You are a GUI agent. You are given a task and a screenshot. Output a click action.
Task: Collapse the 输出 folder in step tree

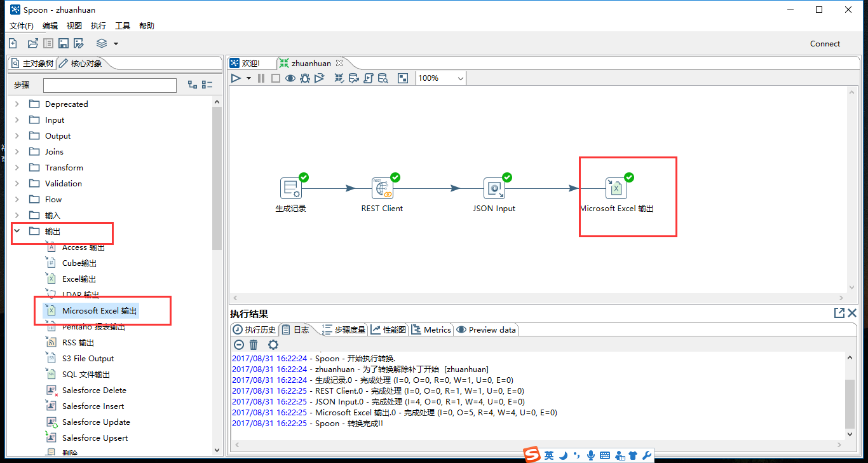17,231
